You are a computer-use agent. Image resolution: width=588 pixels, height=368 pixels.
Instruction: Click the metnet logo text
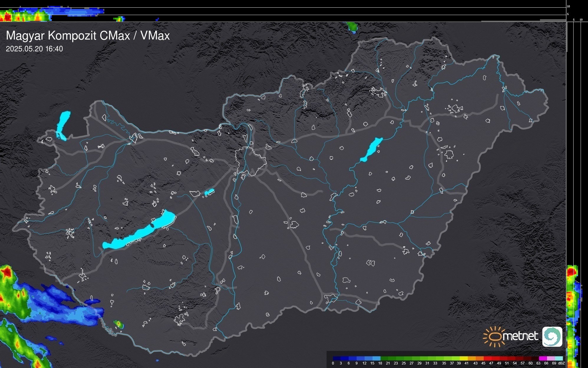(521, 336)
